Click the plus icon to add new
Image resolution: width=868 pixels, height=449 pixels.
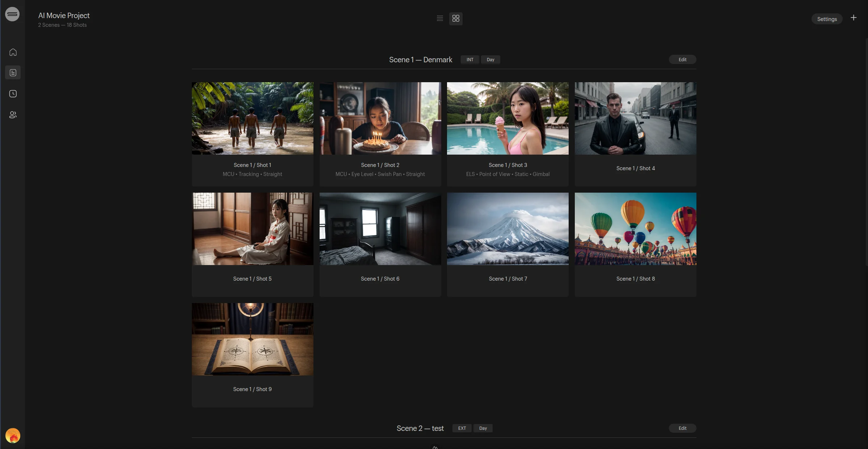tap(854, 18)
